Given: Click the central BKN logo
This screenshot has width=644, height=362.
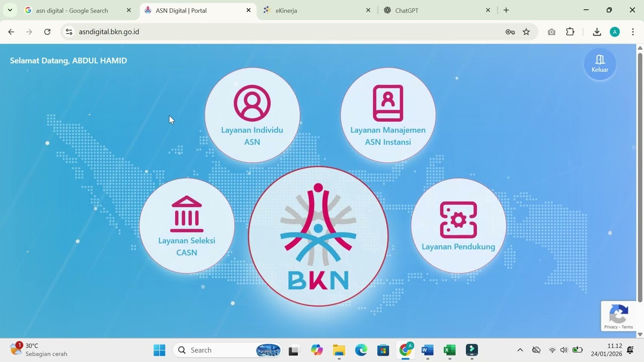Looking at the screenshot, I should (318, 236).
